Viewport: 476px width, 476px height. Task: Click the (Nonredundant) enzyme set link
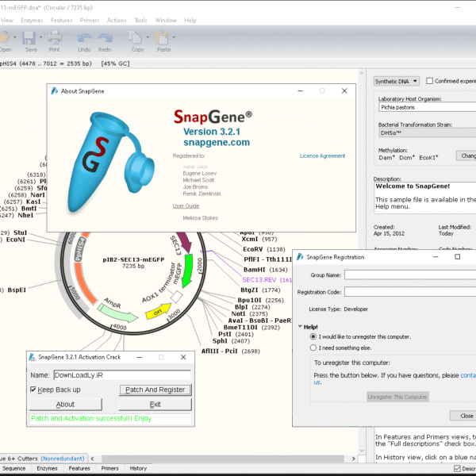pyautogui.click(x=63, y=459)
